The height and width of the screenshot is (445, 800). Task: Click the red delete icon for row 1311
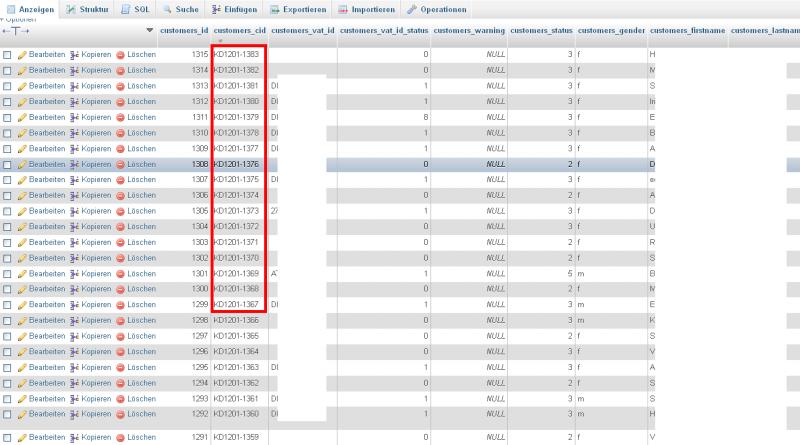pos(121,117)
